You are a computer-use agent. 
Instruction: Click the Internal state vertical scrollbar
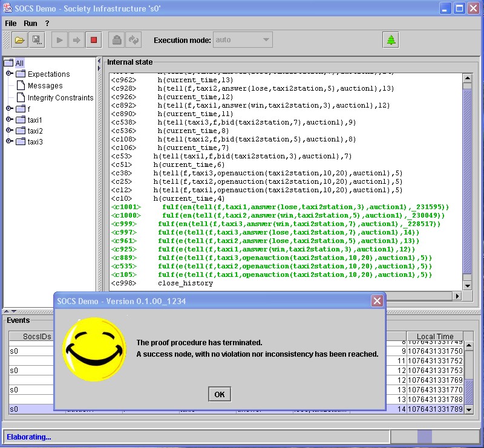466,181
